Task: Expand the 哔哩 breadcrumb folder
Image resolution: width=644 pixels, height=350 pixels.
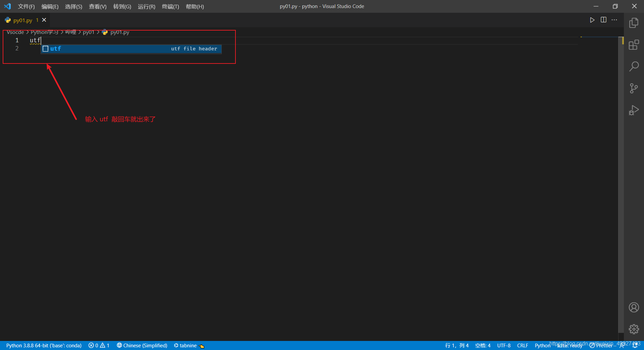Action: [x=71, y=32]
